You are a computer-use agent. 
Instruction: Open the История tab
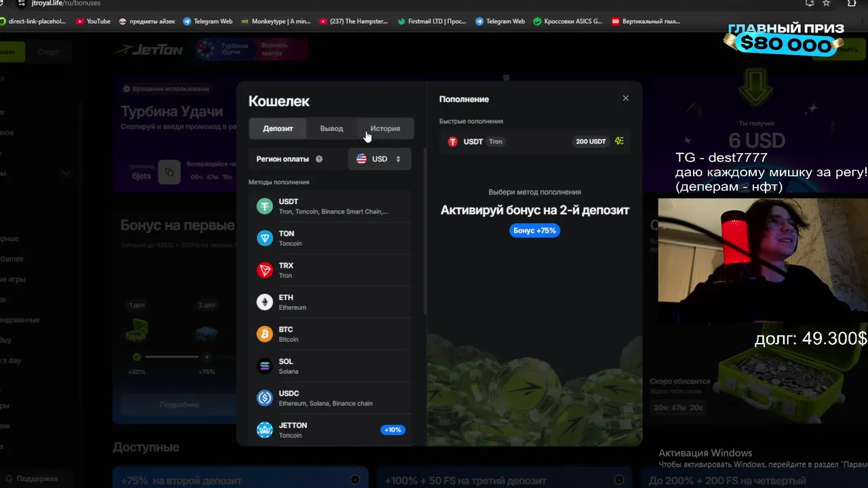385,128
